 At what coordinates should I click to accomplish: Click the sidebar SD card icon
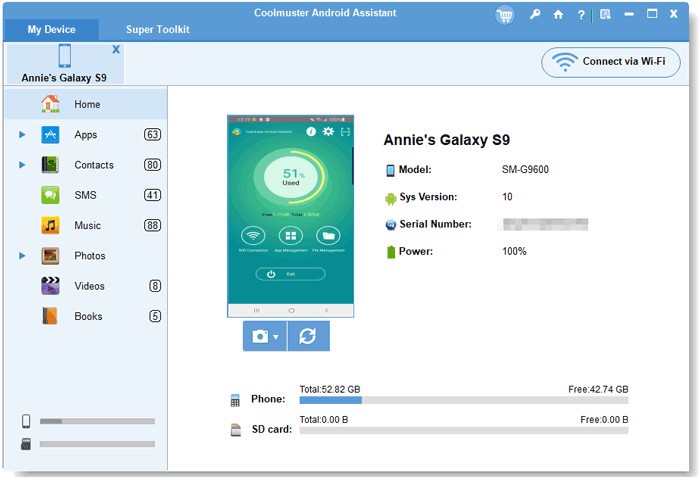pos(26,444)
